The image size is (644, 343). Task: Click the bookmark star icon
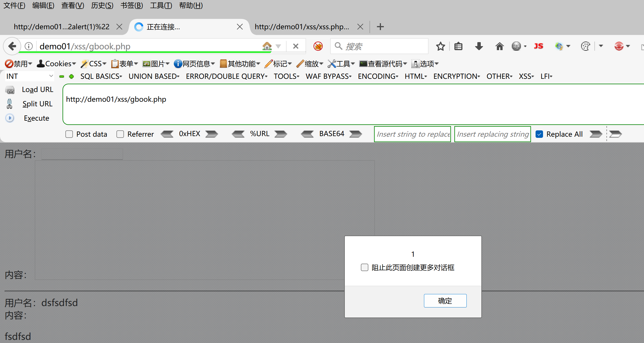tap(440, 46)
